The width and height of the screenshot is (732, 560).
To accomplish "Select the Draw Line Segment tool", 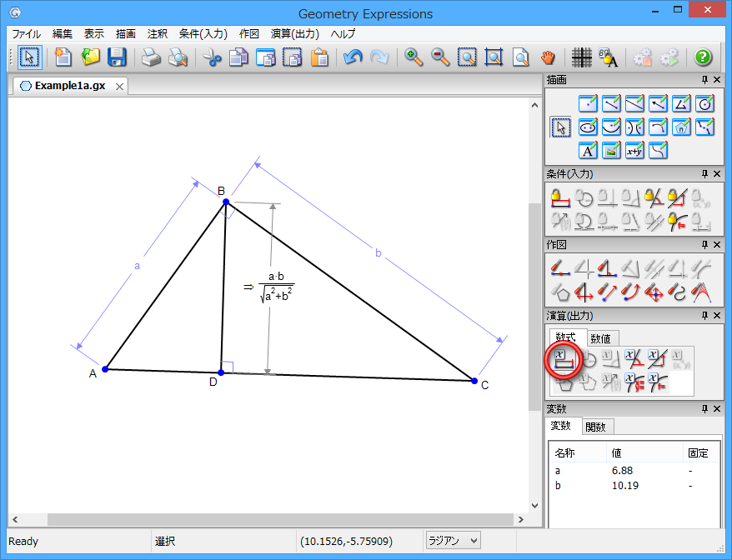I will pyautogui.click(x=611, y=104).
